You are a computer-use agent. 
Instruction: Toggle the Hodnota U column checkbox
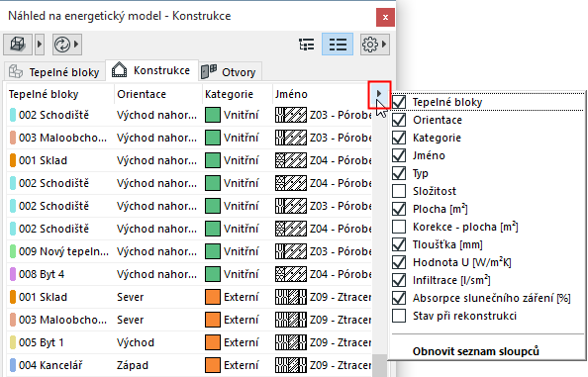tap(399, 262)
